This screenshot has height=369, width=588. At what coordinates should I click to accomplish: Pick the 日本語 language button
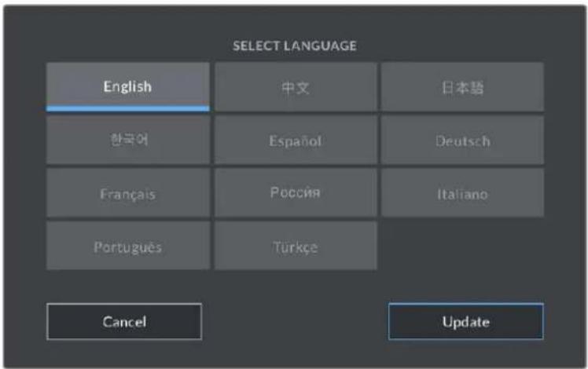(x=463, y=87)
